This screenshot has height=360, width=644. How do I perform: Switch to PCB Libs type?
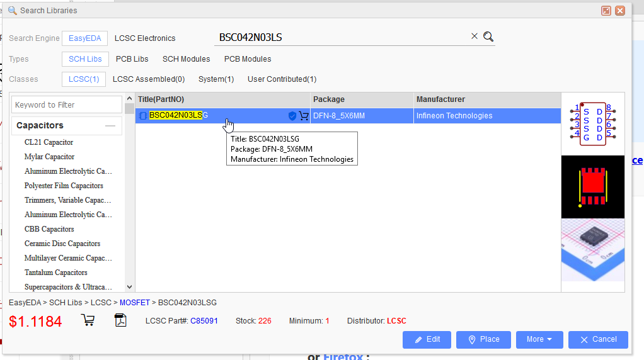132,59
